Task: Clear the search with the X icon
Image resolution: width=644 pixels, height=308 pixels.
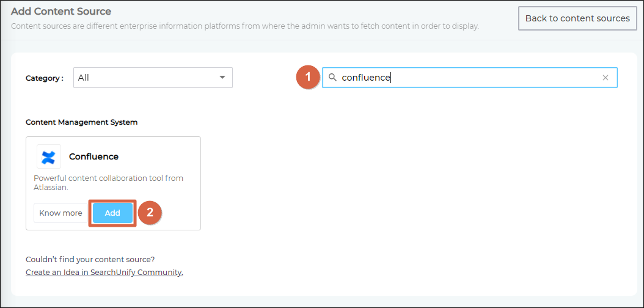Action: tap(605, 78)
